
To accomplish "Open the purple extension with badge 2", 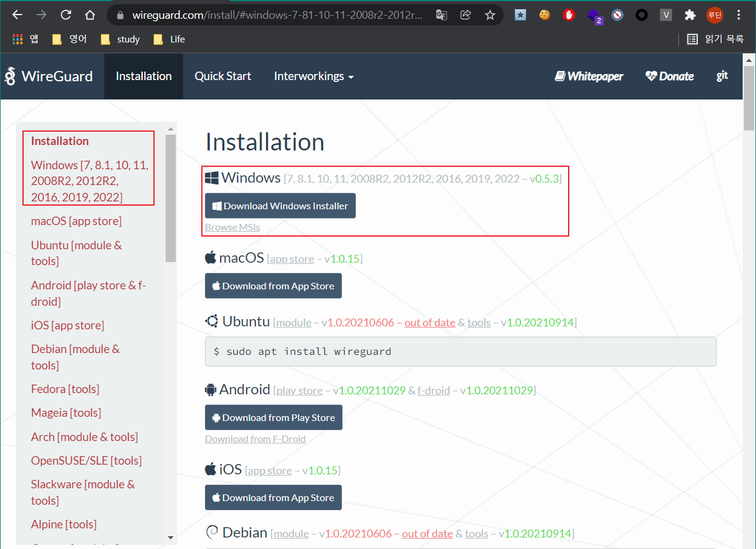I will click(594, 16).
